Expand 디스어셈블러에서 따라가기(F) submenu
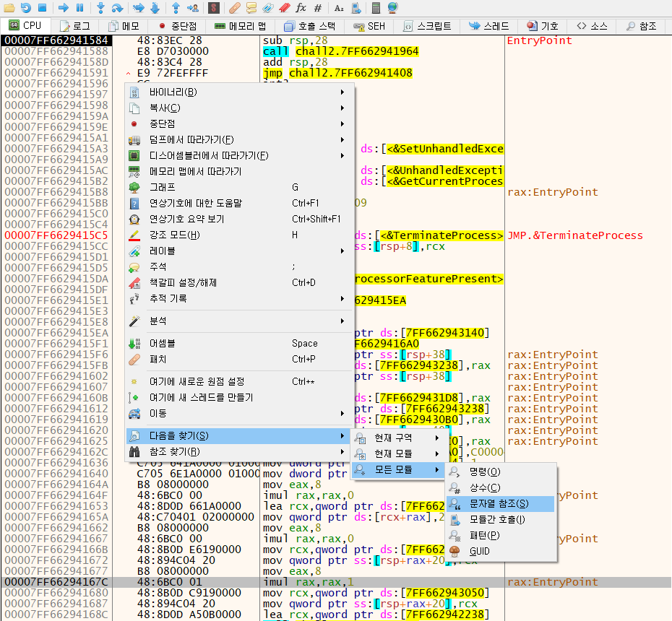672x621 pixels. click(240, 155)
